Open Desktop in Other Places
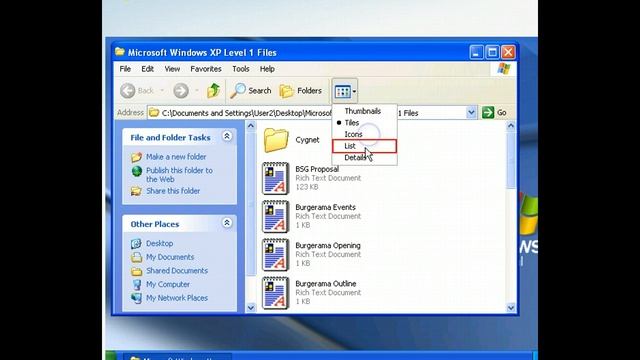 160,243
